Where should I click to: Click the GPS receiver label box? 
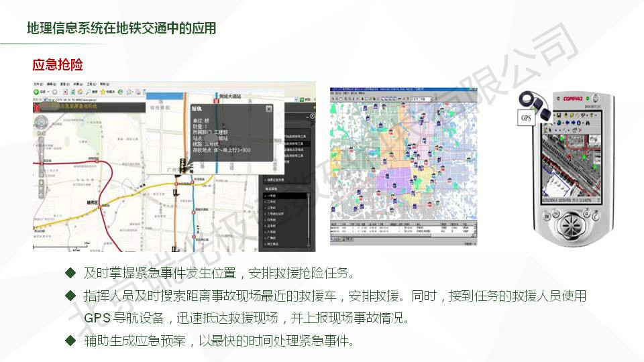[x=526, y=117]
